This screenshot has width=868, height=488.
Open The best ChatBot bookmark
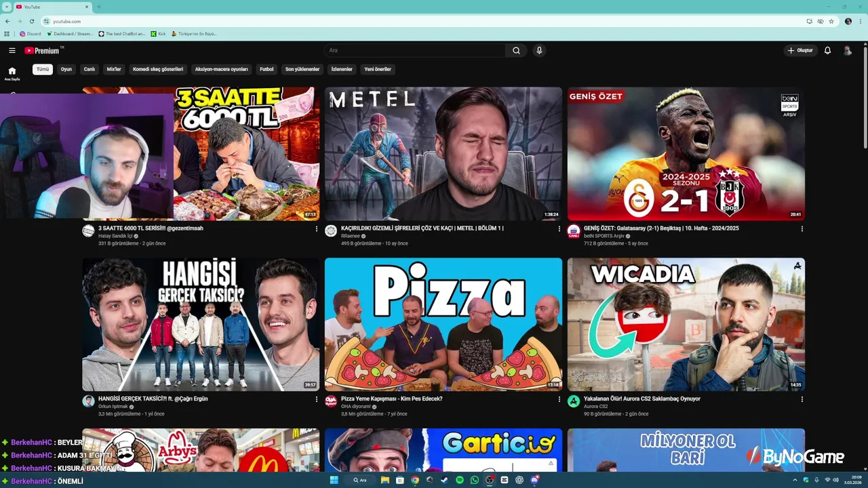(x=122, y=33)
